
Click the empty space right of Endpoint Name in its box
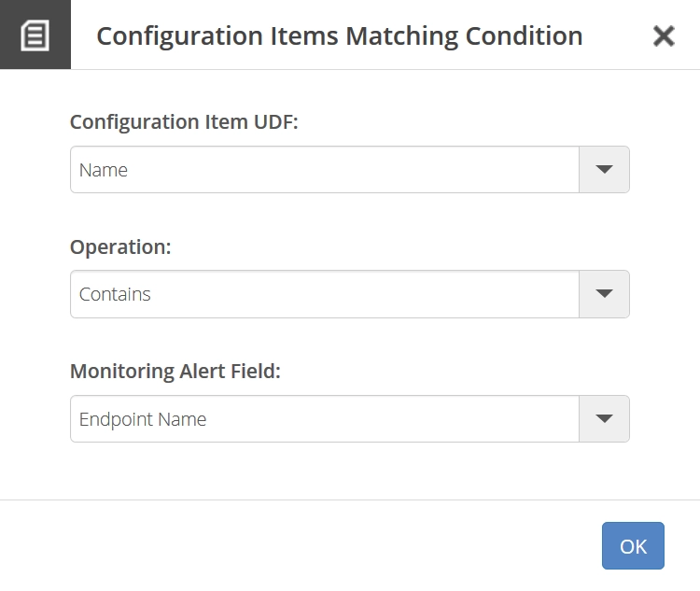tap(393, 419)
